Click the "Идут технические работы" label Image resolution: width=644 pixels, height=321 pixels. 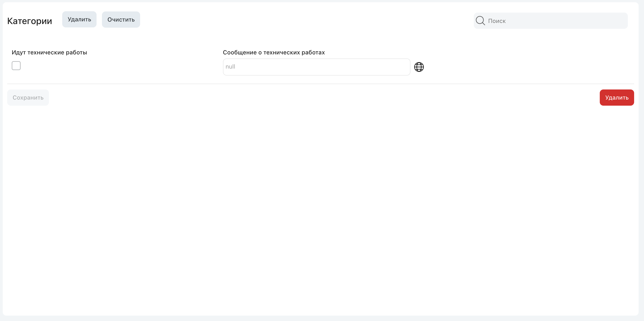point(49,52)
